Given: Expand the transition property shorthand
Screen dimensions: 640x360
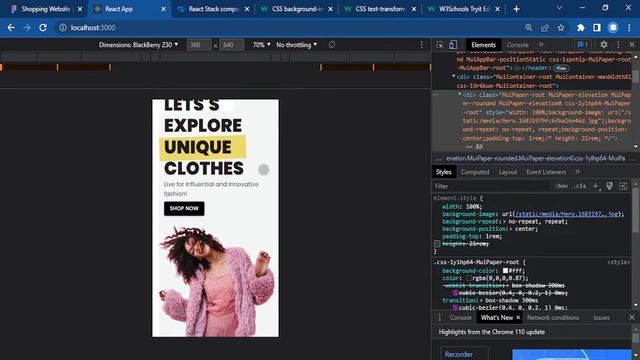Looking at the screenshot, I should 481,300.
